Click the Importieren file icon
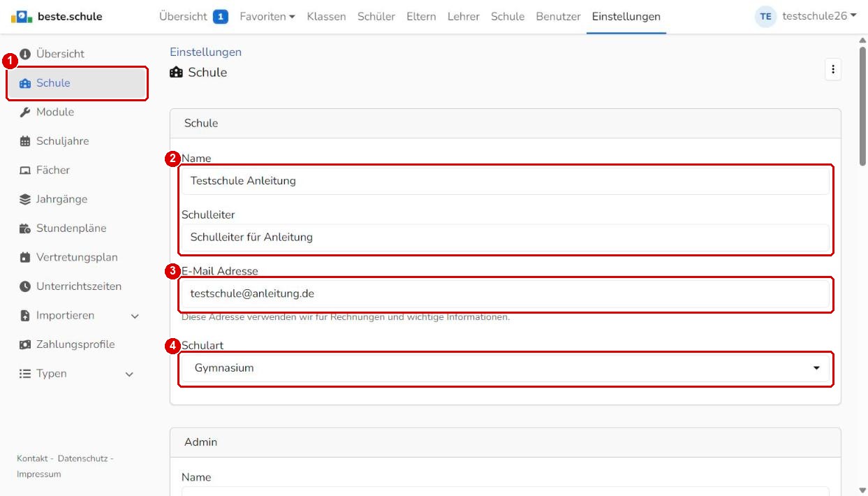The width and height of the screenshot is (868, 496). click(x=25, y=316)
